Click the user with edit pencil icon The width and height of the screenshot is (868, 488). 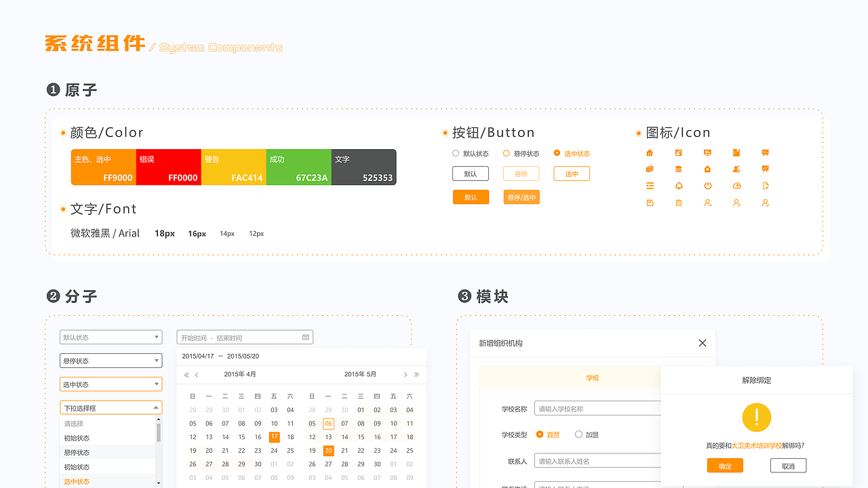pos(737,203)
